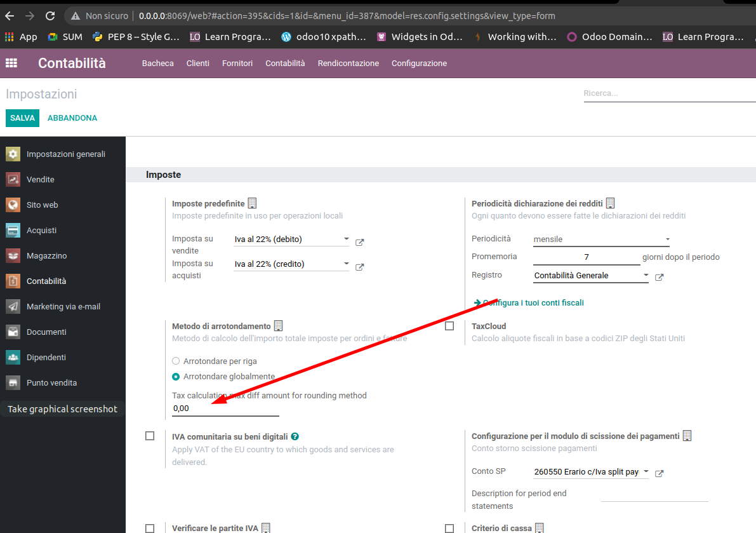The width and height of the screenshot is (756, 533).
Task: Click help icon beside IVA comunitaria
Action: tap(295, 436)
